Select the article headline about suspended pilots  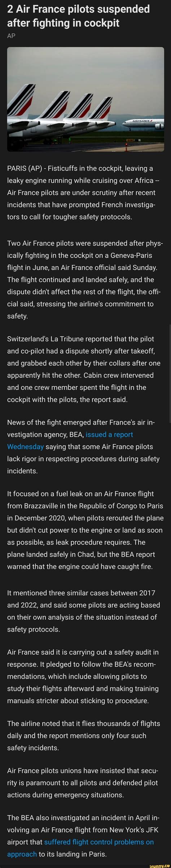pyautogui.click(x=78, y=16)
